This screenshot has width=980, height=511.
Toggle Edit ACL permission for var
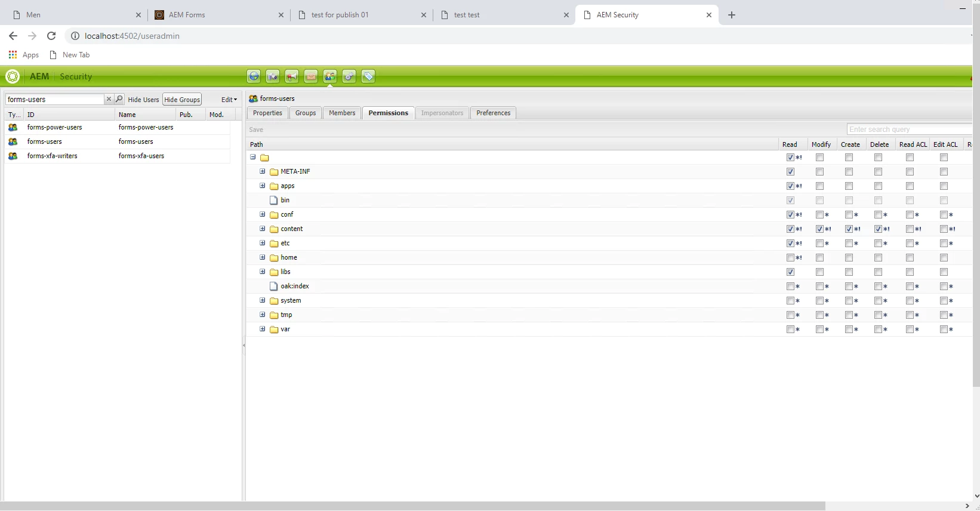[944, 330]
